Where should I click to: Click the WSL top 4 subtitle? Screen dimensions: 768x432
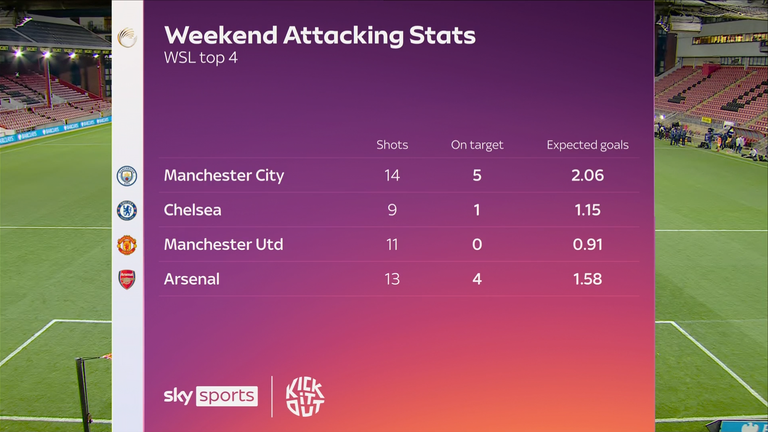[200, 58]
